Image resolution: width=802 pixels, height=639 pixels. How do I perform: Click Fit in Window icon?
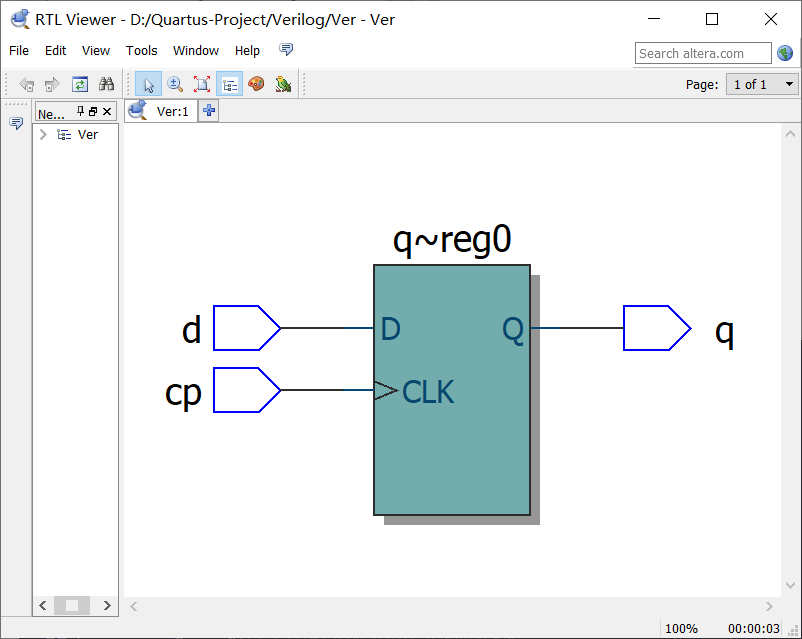click(x=202, y=84)
